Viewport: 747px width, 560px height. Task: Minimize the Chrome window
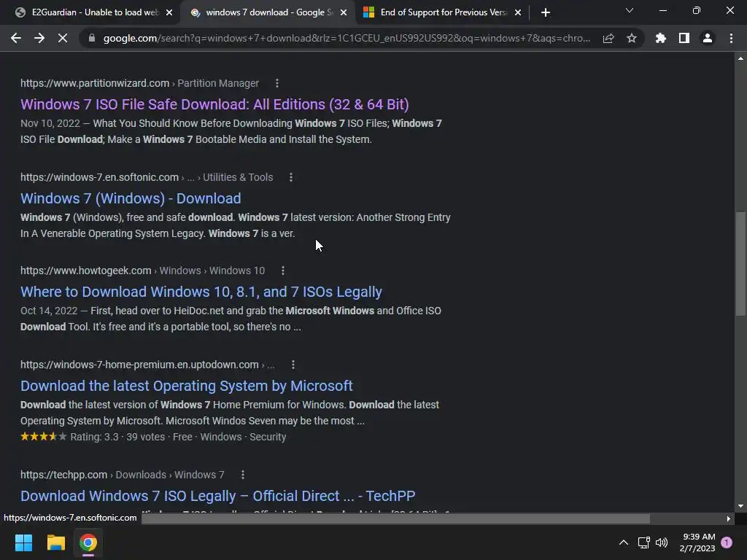tap(662, 10)
